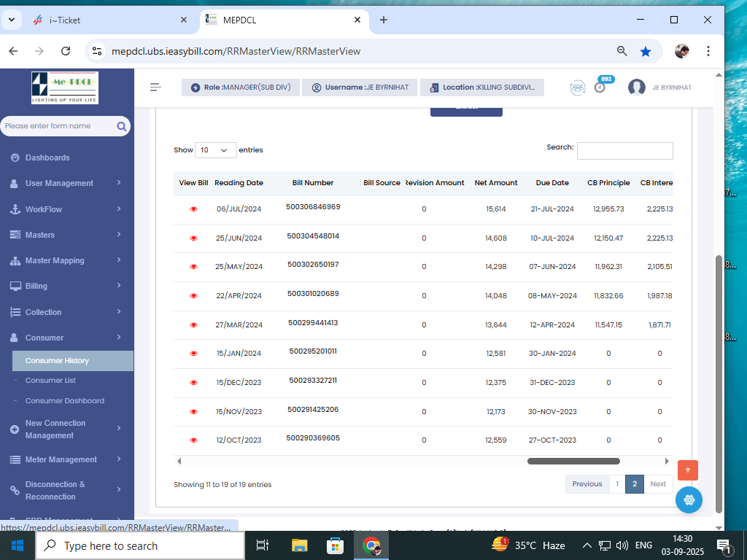Select Consumer List in the sidebar

coord(50,381)
